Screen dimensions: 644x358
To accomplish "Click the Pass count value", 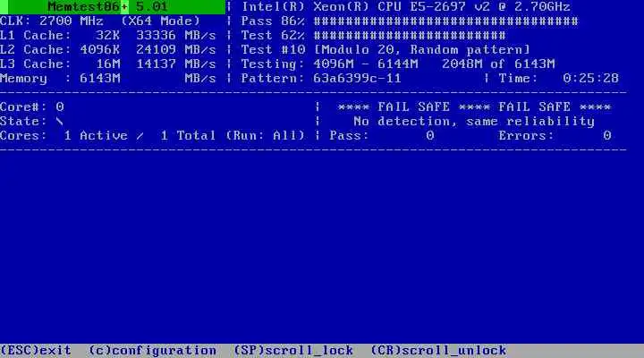I will pos(430,136).
